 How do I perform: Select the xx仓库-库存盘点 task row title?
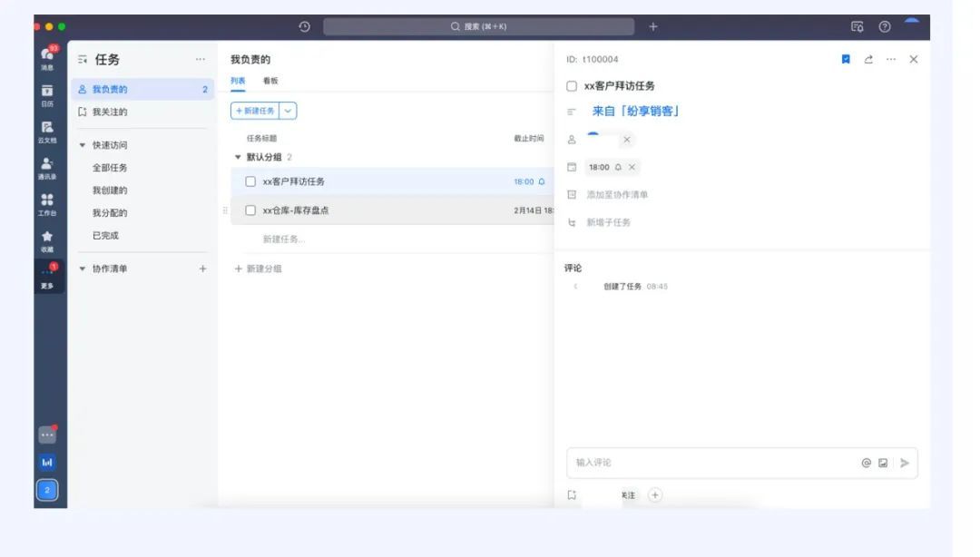click(x=296, y=210)
